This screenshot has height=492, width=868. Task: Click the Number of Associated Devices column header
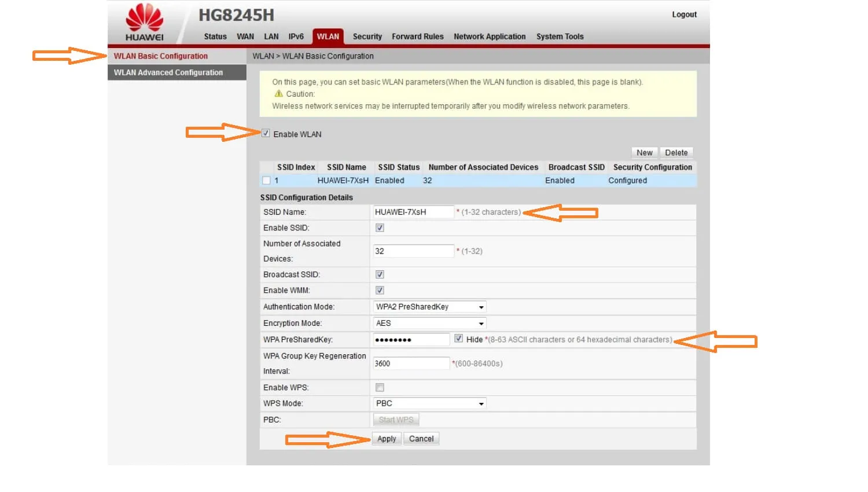pos(483,167)
